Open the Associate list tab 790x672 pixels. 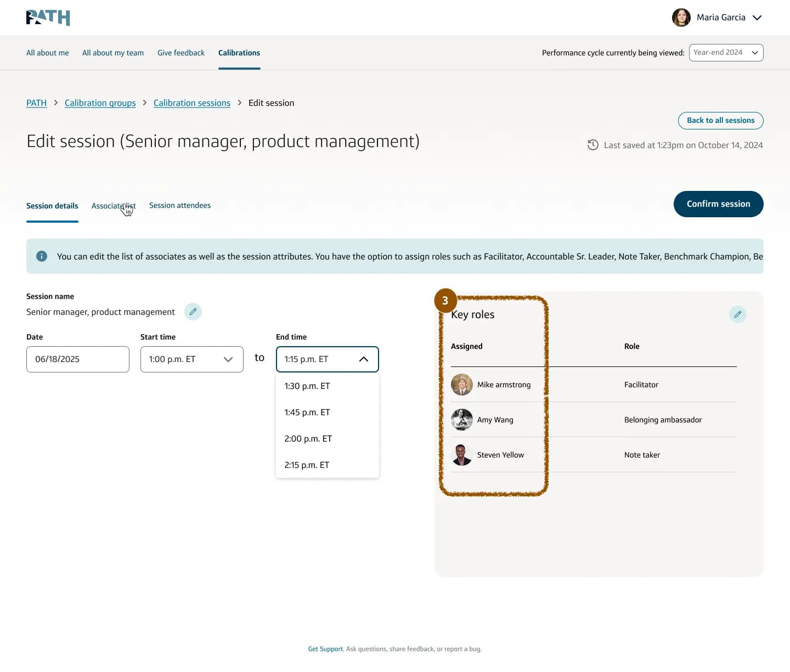pyautogui.click(x=114, y=206)
